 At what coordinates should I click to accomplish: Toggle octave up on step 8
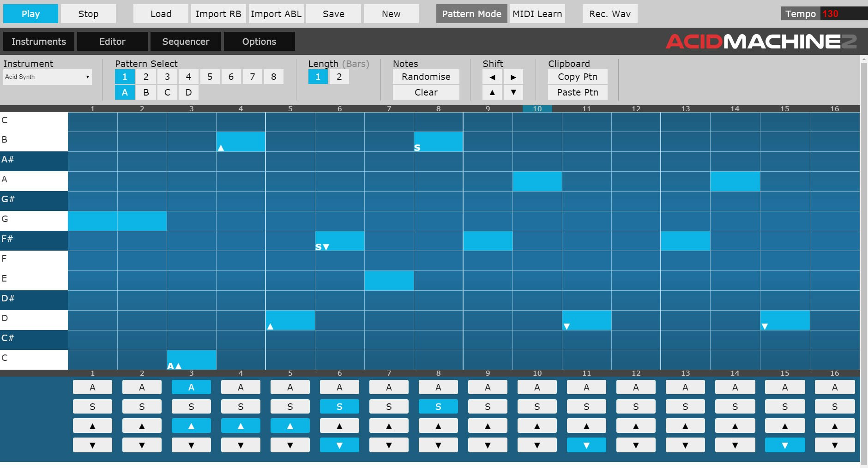pos(438,426)
